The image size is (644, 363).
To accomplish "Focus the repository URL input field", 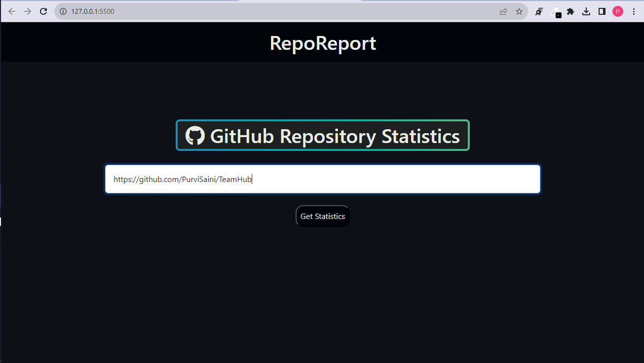I will click(323, 179).
